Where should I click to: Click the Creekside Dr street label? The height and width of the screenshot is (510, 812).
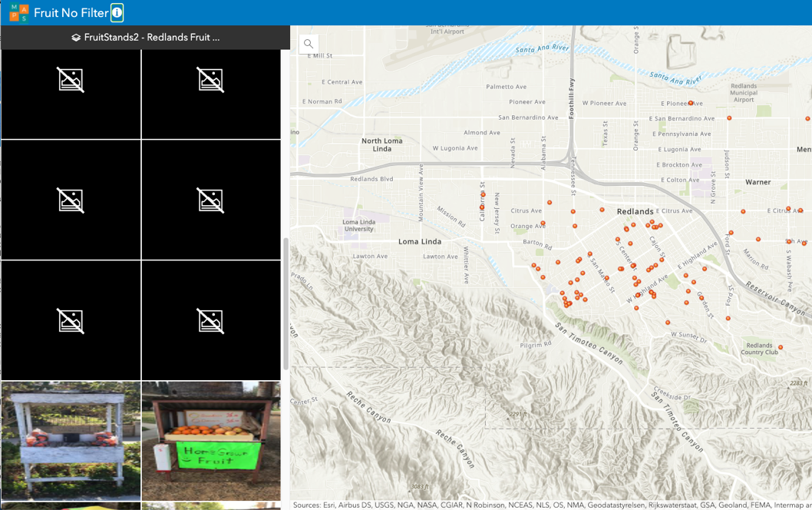tap(672, 393)
